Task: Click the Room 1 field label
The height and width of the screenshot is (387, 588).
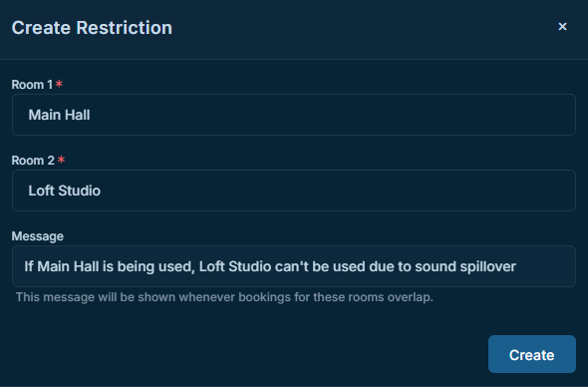Action: 32,85
